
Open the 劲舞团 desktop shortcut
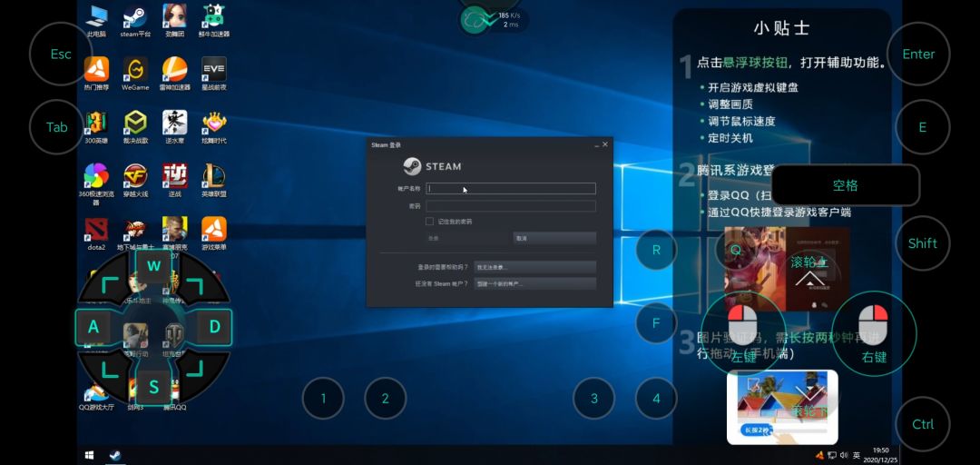click(x=174, y=21)
